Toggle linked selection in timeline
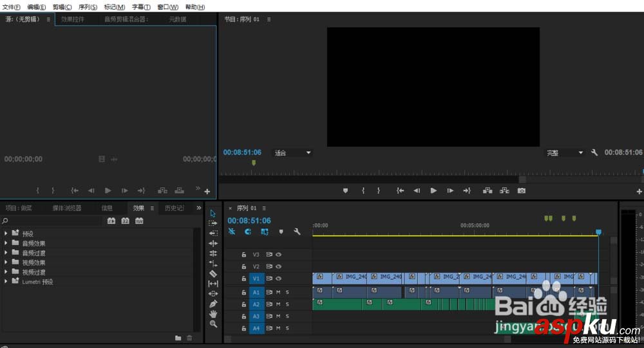This screenshot has width=644, height=348. point(265,232)
